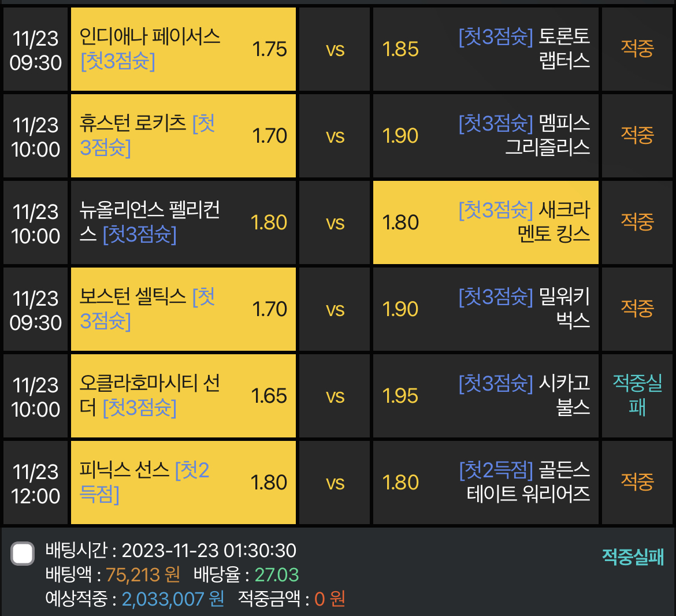This screenshot has width=676, height=616.
Task: Choose 토론토 랩터스 odds 1.85
Action: 485,49
